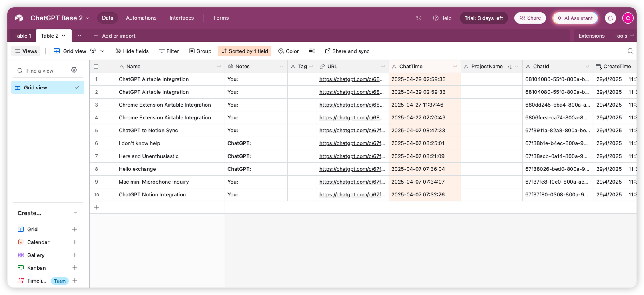Viewport: 644px width, 295px height.
Task: Open the URL link in row 1
Action: coord(351,79)
